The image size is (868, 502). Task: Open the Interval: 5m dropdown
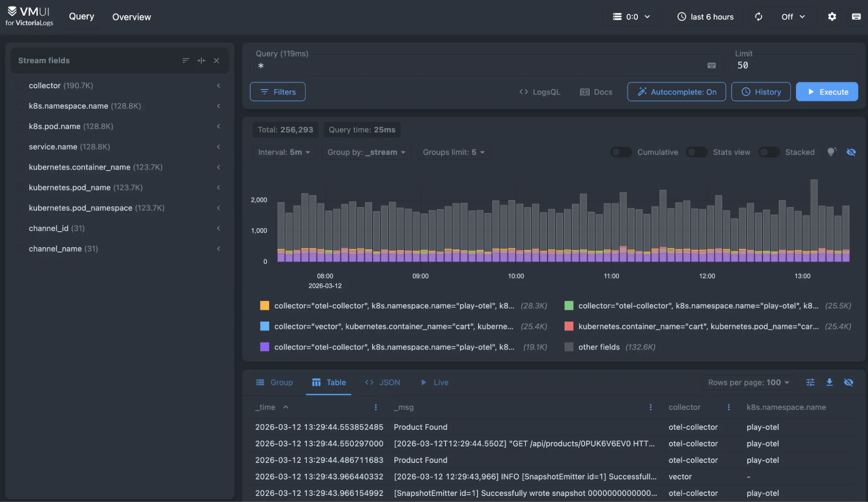click(x=284, y=152)
